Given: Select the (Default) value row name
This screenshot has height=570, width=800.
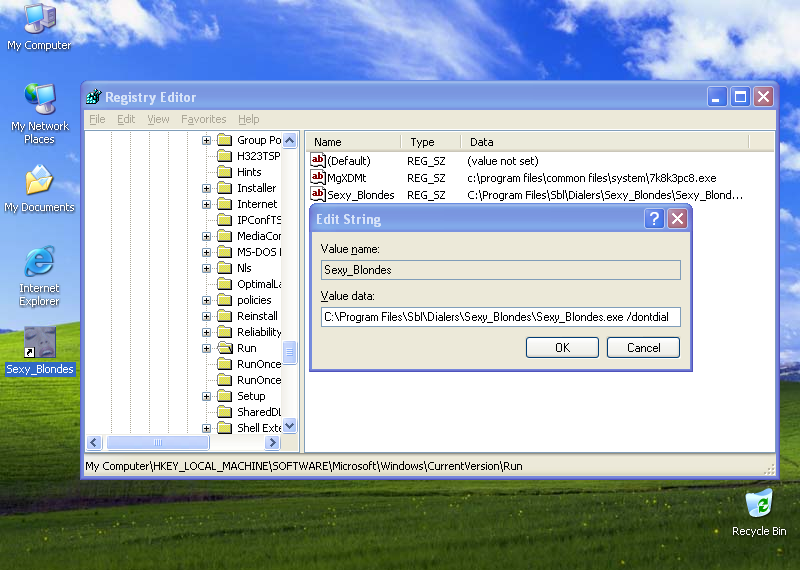Looking at the screenshot, I should pyautogui.click(x=349, y=161).
